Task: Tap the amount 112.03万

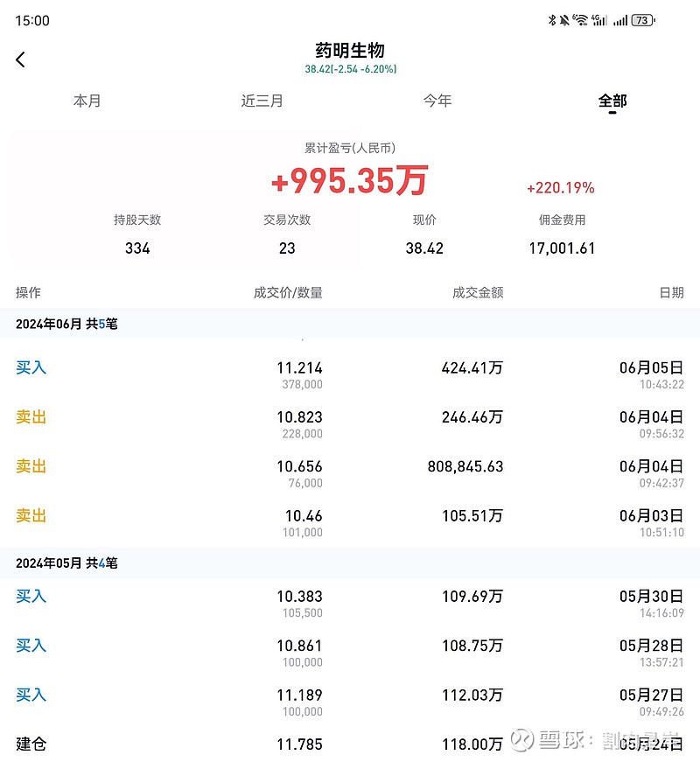Action: pos(472,695)
